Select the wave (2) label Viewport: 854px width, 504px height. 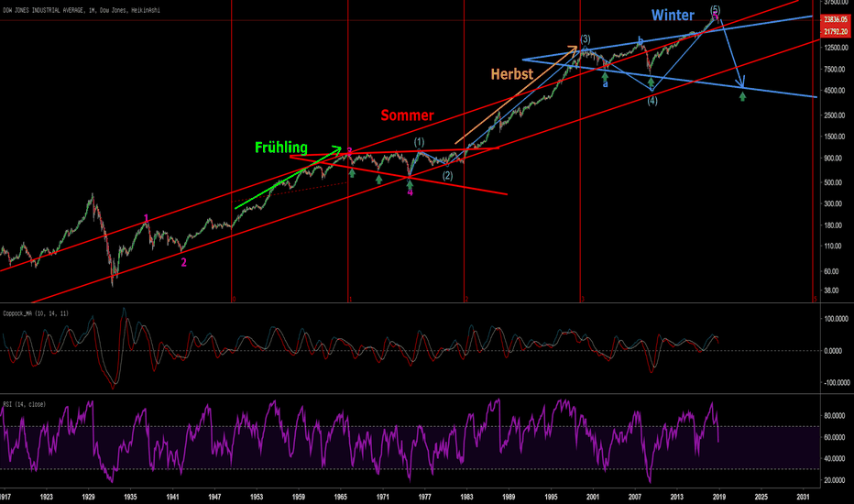click(447, 176)
